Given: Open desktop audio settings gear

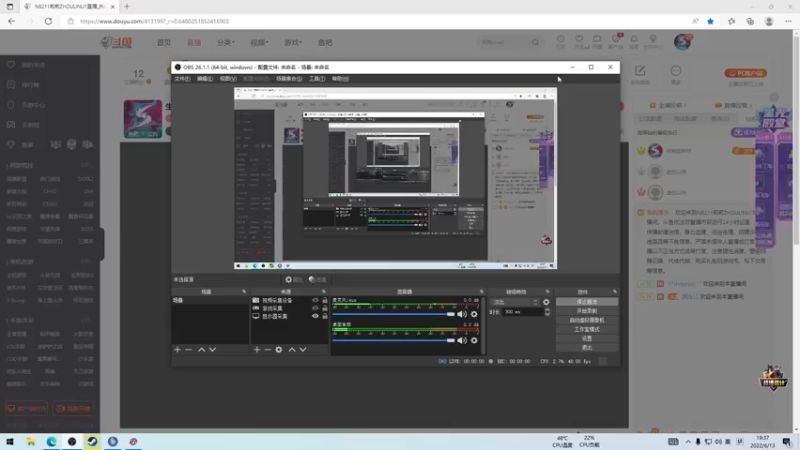Looking at the screenshot, I should (x=474, y=340).
